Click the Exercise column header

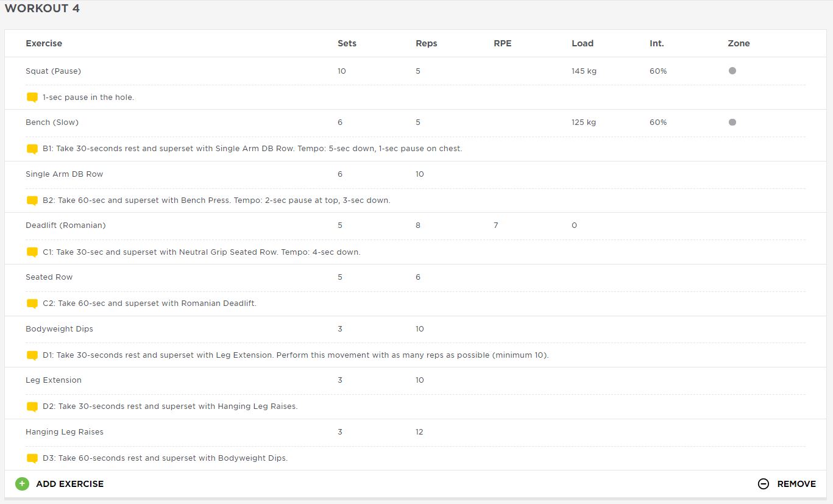[x=44, y=43]
